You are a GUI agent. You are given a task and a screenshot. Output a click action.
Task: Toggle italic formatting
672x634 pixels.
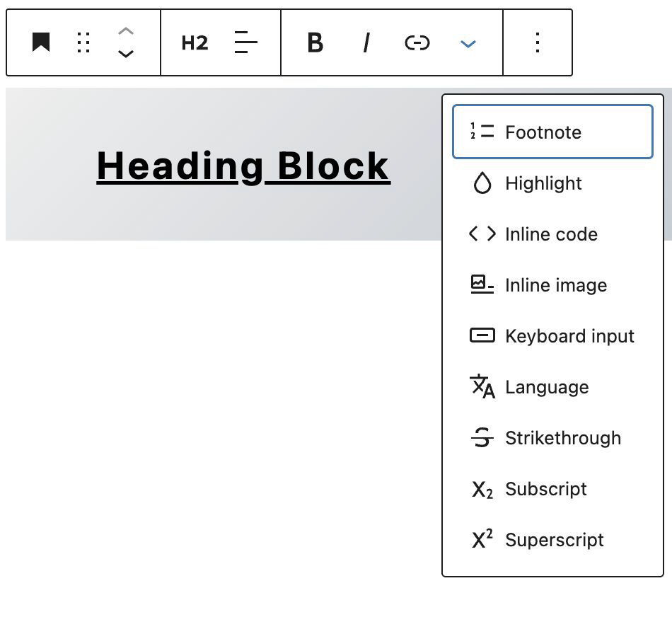(366, 42)
